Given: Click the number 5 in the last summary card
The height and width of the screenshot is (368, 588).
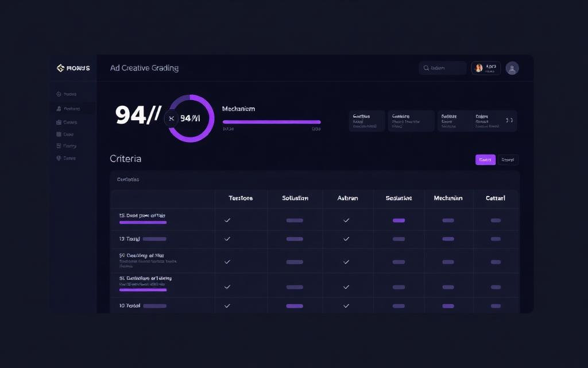Looking at the screenshot, I should (508, 120).
